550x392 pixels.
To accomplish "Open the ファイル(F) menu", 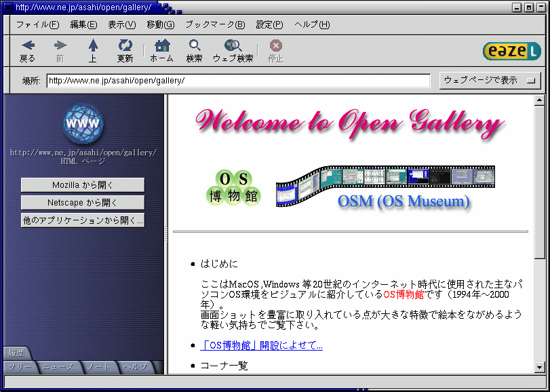I will click(x=37, y=25).
